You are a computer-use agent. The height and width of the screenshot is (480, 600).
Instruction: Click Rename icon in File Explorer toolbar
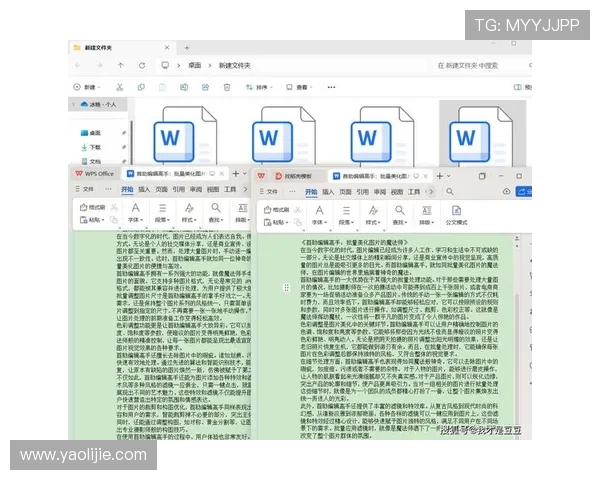184,87
